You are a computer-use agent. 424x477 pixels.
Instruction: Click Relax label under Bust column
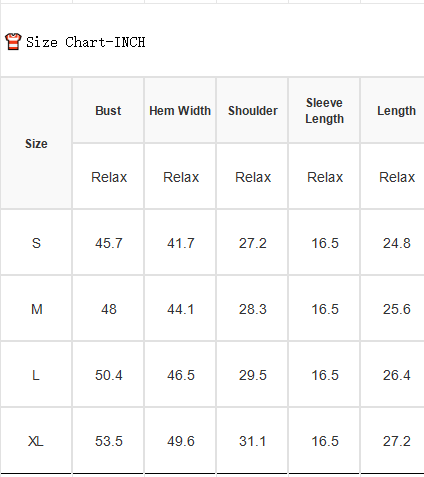pos(109,177)
